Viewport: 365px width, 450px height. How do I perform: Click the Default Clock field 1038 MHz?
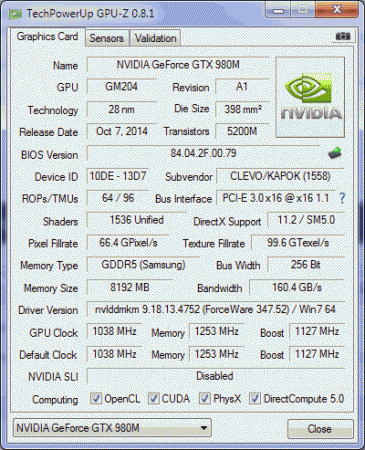pyautogui.click(x=115, y=354)
